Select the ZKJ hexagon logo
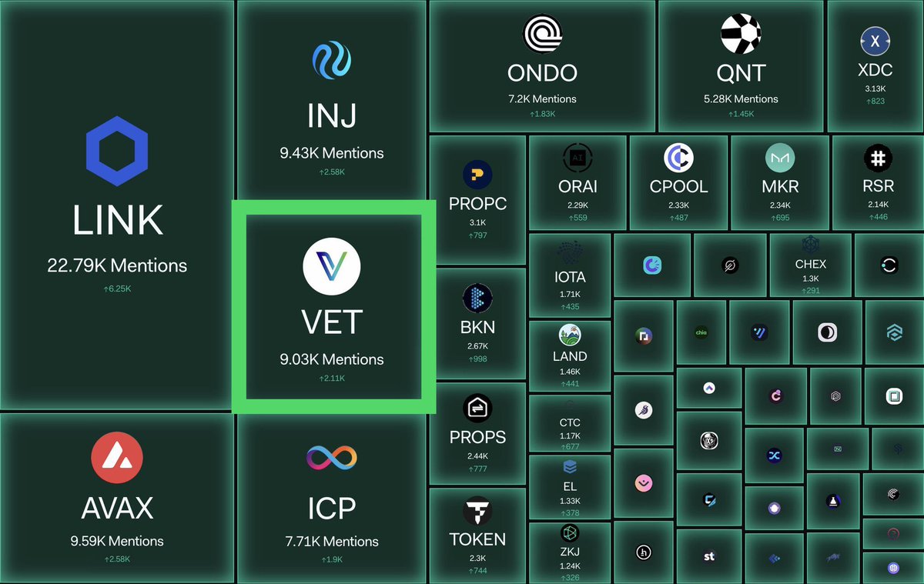 570,532
